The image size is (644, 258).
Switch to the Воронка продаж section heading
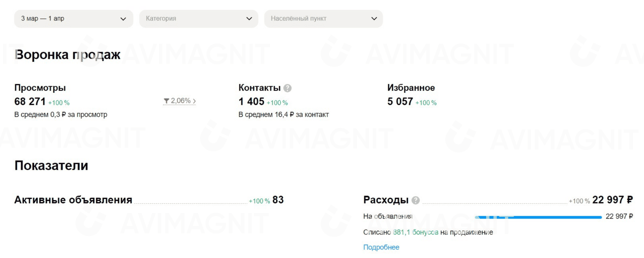pos(67,55)
